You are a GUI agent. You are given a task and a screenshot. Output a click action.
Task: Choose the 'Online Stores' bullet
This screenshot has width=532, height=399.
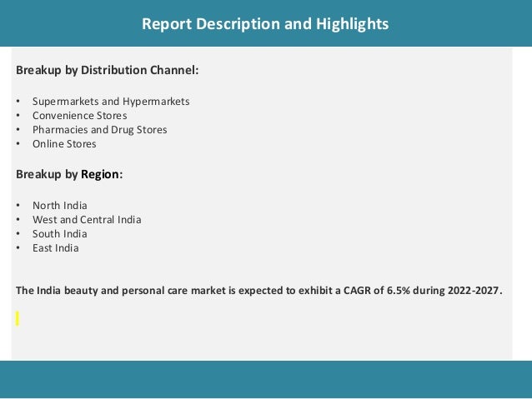point(64,144)
